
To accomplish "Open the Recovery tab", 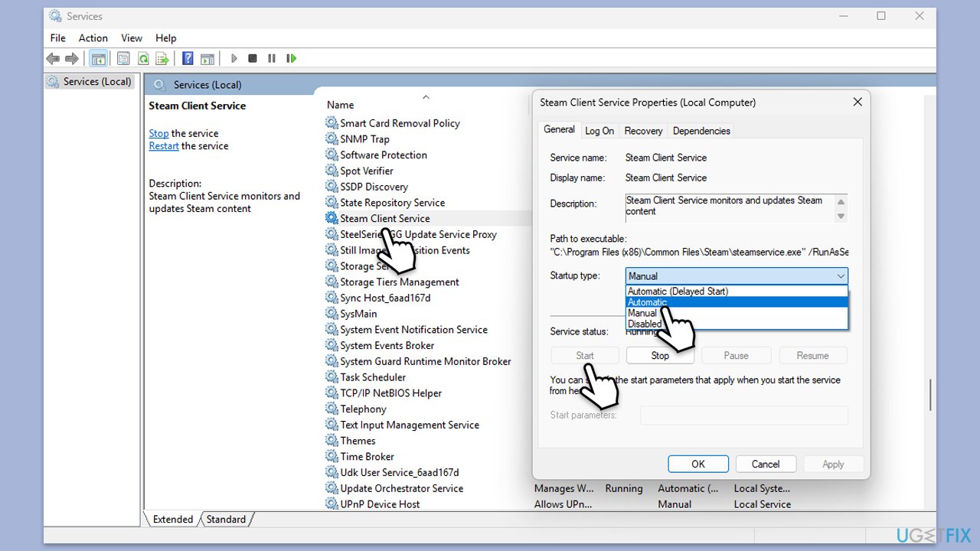I will point(643,131).
